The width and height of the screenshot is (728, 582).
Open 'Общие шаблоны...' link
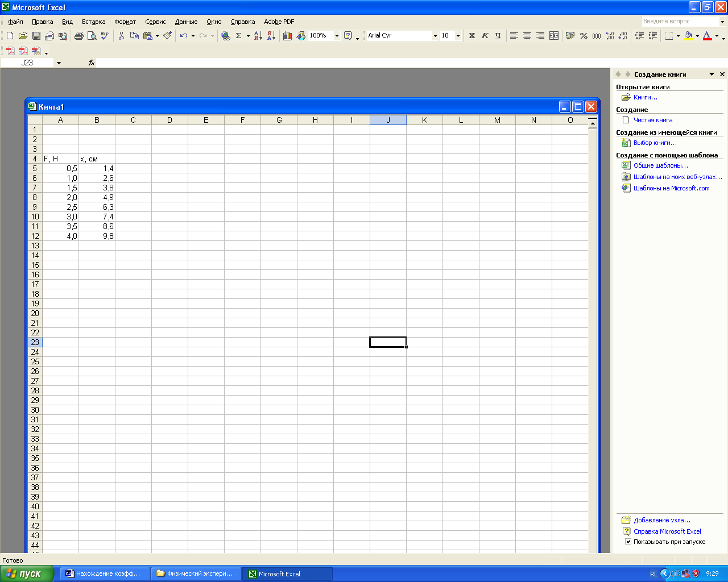pyautogui.click(x=661, y=165)
